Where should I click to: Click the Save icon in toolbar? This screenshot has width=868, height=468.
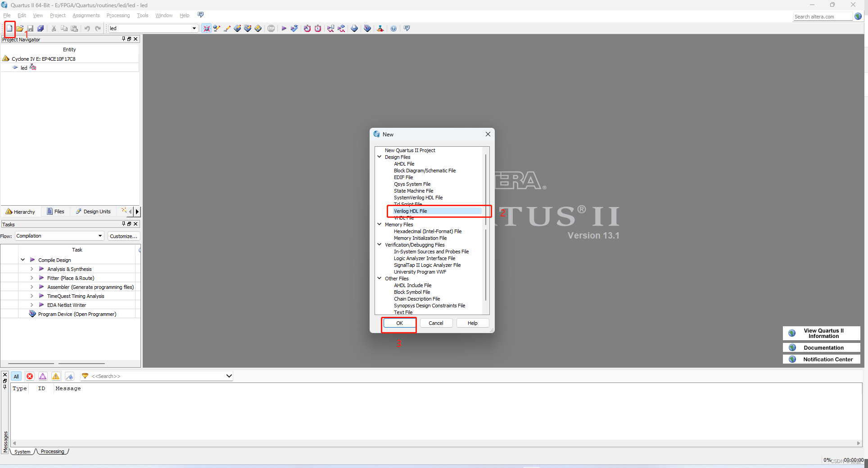[30, 28]
